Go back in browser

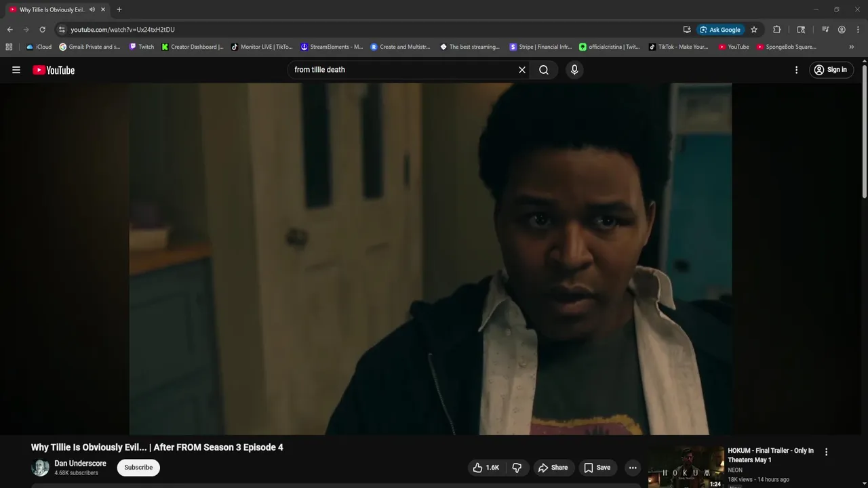pos(9,30)
